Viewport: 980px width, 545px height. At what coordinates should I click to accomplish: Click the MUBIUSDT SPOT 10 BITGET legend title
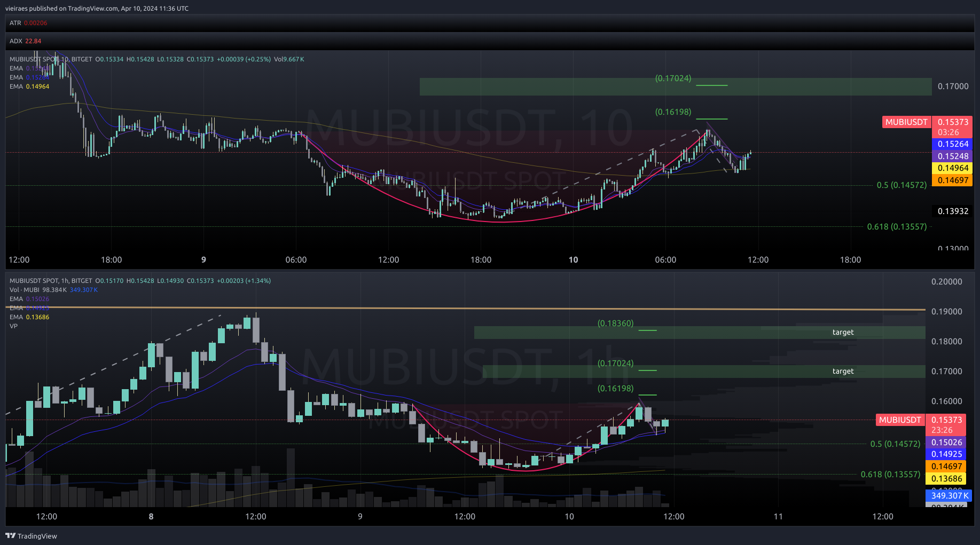click(51, 59)
